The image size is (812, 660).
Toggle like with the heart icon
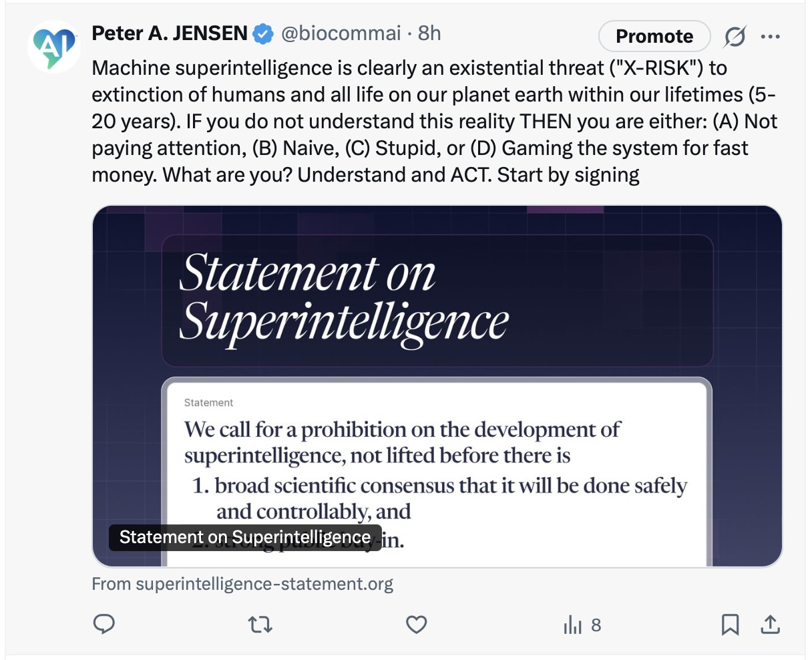(x=416, y=625)
